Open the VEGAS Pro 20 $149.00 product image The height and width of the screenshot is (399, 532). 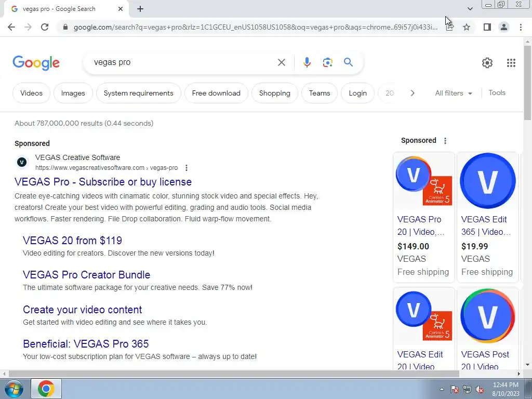click(424, 180)
